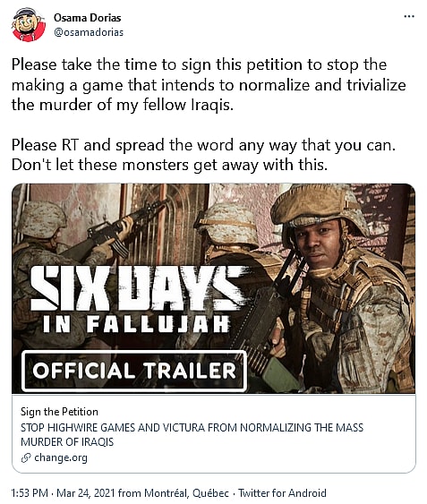Open the Sign the Petition card title
This screenshot has width=427, height=504.
pos(59,412)
